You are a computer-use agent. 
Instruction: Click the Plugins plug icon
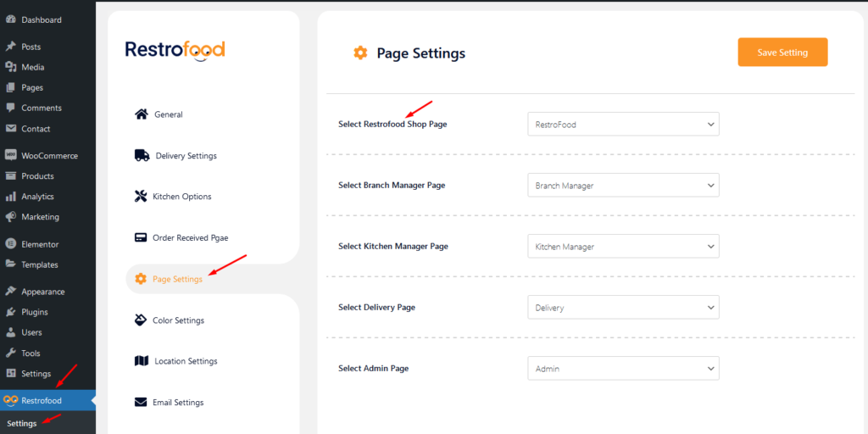pos(10,312)
